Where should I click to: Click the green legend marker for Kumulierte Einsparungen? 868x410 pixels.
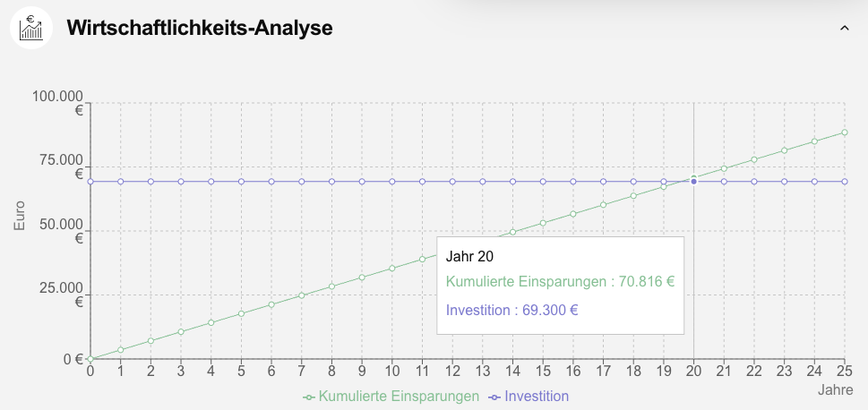click(x=310, y=396)
